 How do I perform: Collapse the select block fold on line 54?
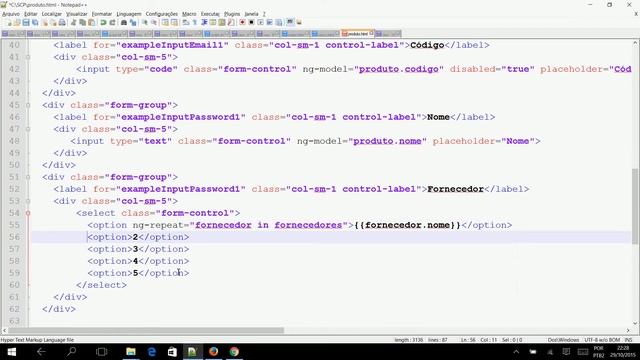pyautogui.click(x=28, y=213)
